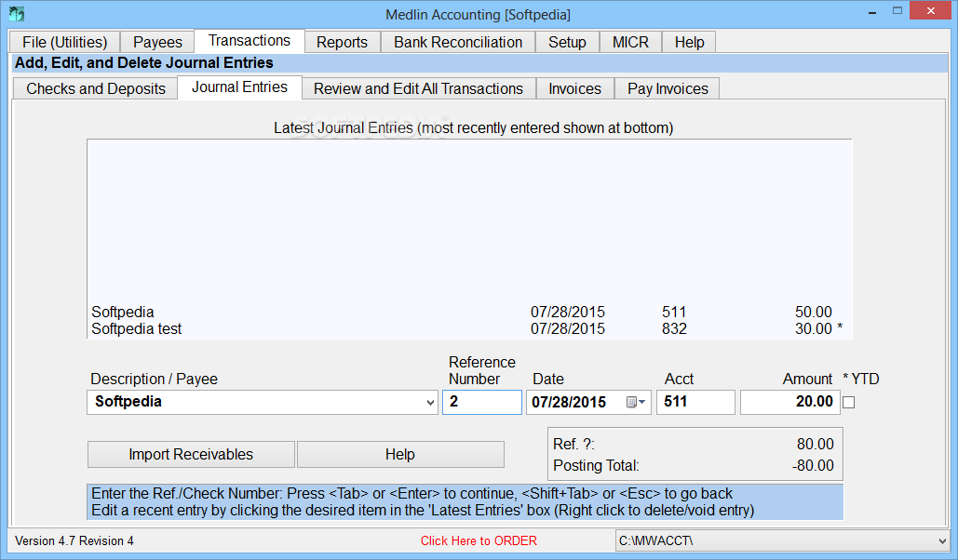Click the Import Receivables button
Screen dimensions: 958x560
[x=191, y=454]
